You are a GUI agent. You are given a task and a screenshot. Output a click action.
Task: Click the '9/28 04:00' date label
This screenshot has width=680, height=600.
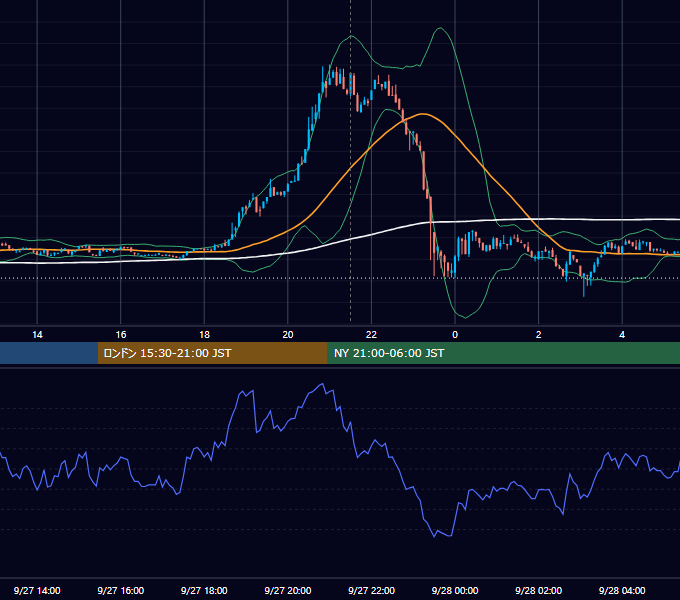(x=622, y=590)
